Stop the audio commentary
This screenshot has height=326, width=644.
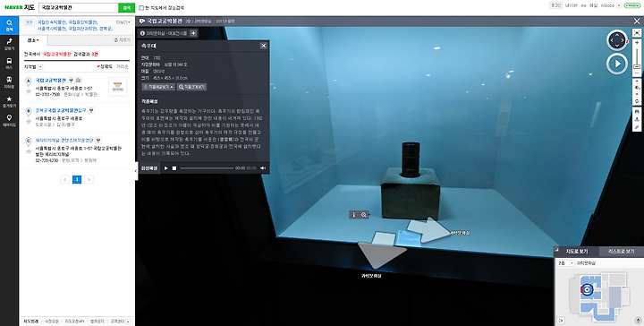point(174,168)
